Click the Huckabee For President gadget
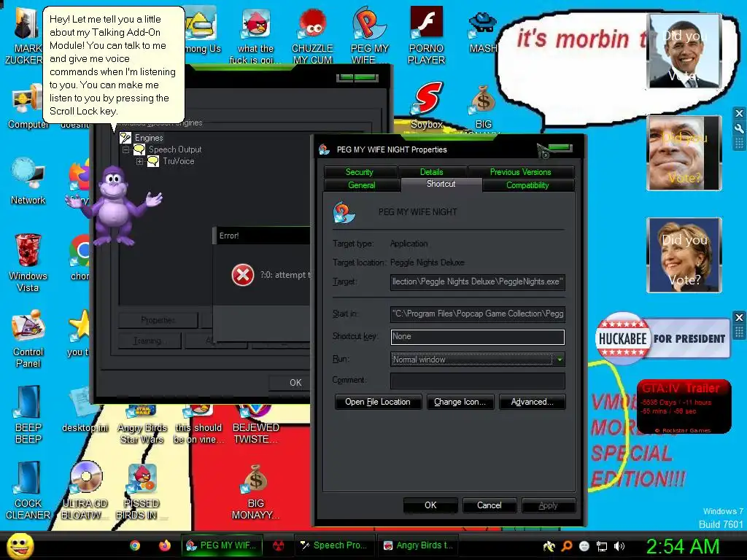The width and height of the screenshot is (747, 560). (662, 338)
